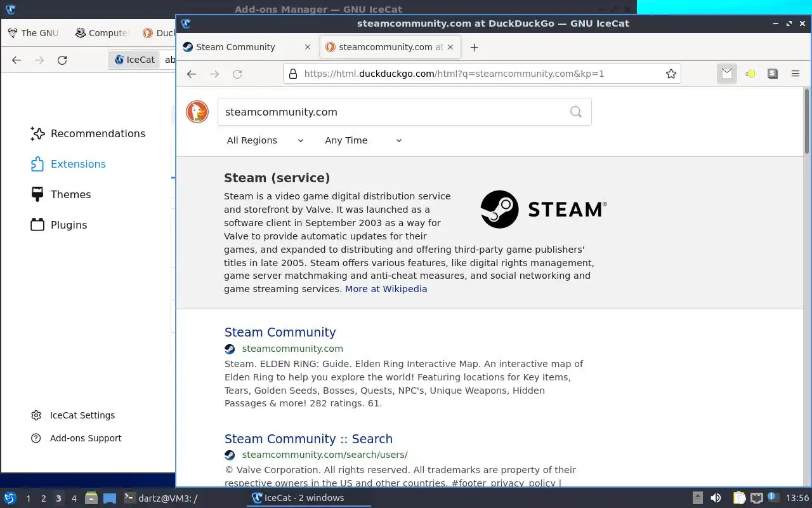The height and width of the screenshot is (508, 812).
Task: Click steamcommunity.com/search/users/ URL link
Action: coord(325,455)
